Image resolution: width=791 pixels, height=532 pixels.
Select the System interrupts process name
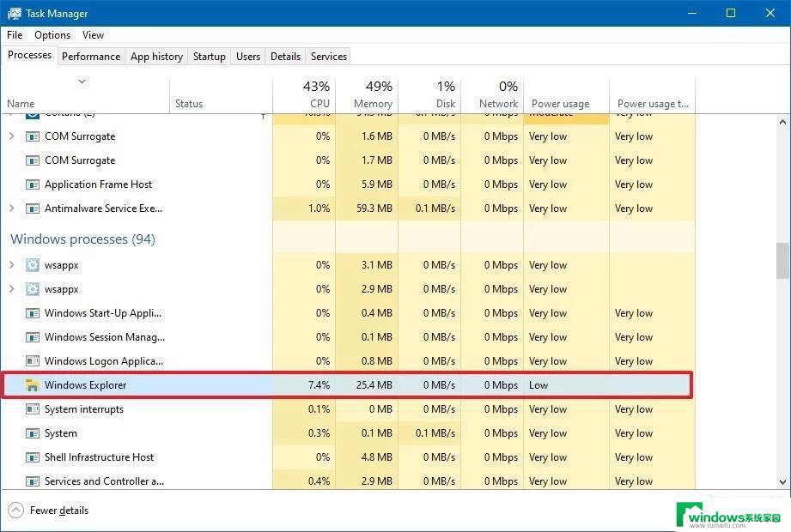(x=84, y=409)
